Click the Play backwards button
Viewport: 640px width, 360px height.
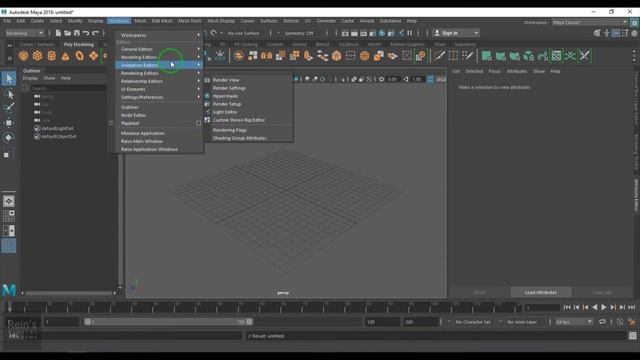595,307
